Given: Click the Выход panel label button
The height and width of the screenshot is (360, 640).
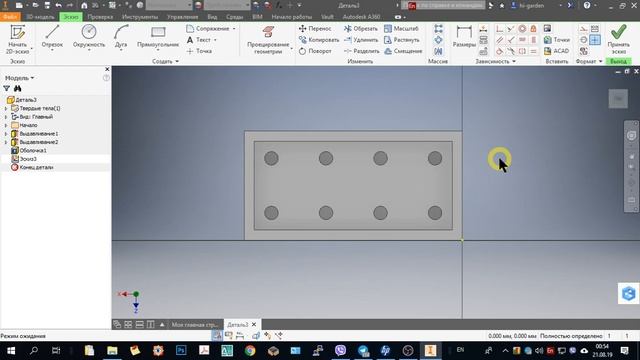Looking at the screenshot, I should [618, 61].
